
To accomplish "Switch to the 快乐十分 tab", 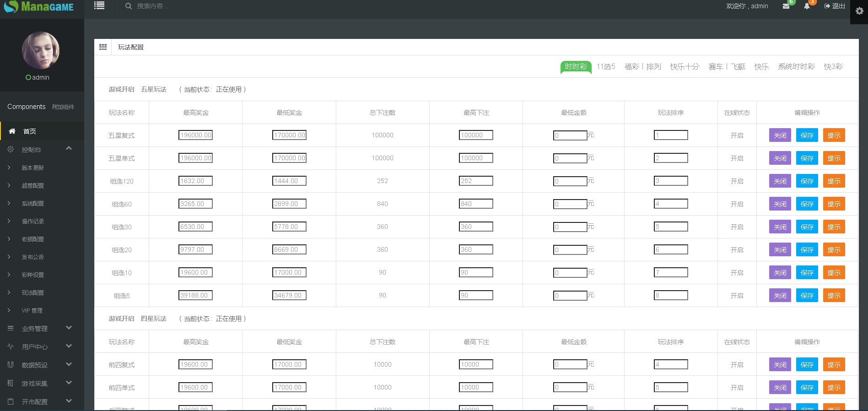I will pos(685,67).
